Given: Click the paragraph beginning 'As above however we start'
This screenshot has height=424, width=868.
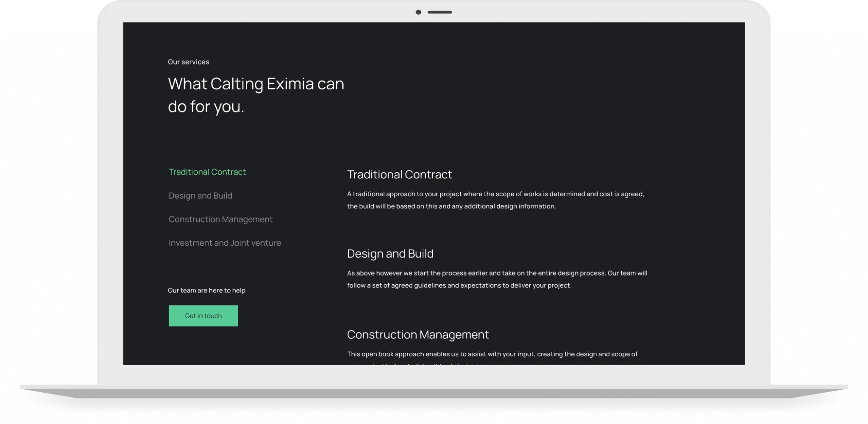Looking at the screenshot, I should (x=497, y=279).
